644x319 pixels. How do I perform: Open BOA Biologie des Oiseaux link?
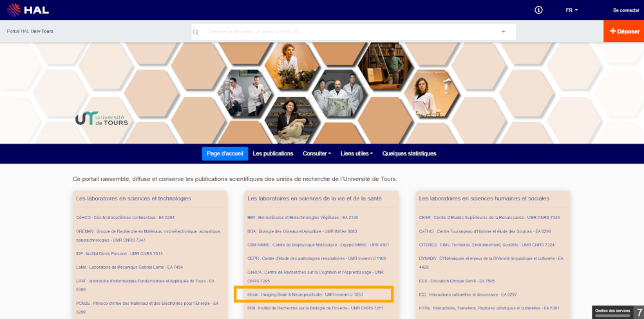(x=302, y=231)
